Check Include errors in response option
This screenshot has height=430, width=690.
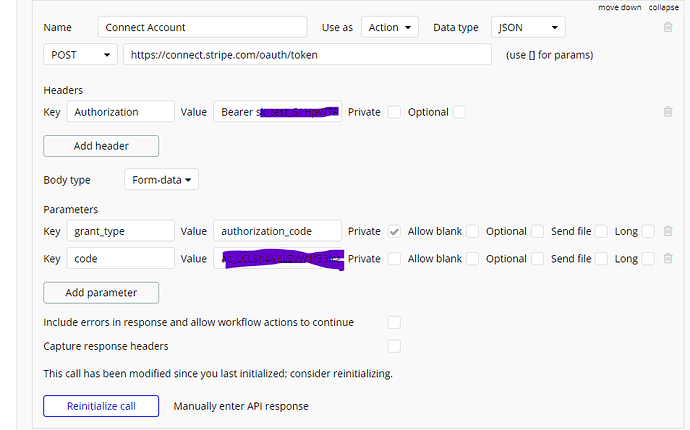[394, 323]
